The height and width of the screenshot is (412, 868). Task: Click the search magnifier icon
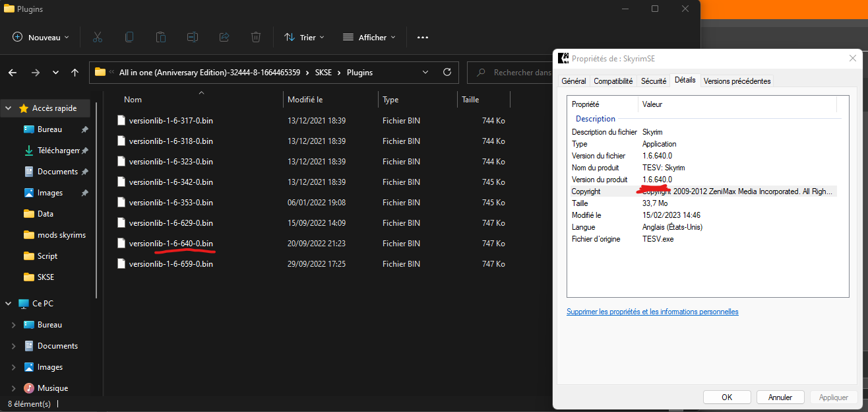tap(481, 73)
